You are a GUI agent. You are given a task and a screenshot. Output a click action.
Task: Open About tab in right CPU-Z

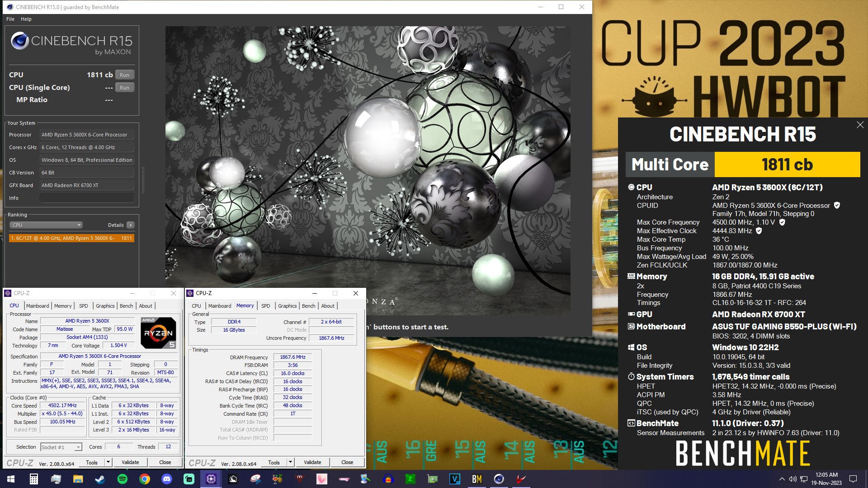[x=328, y=306]
